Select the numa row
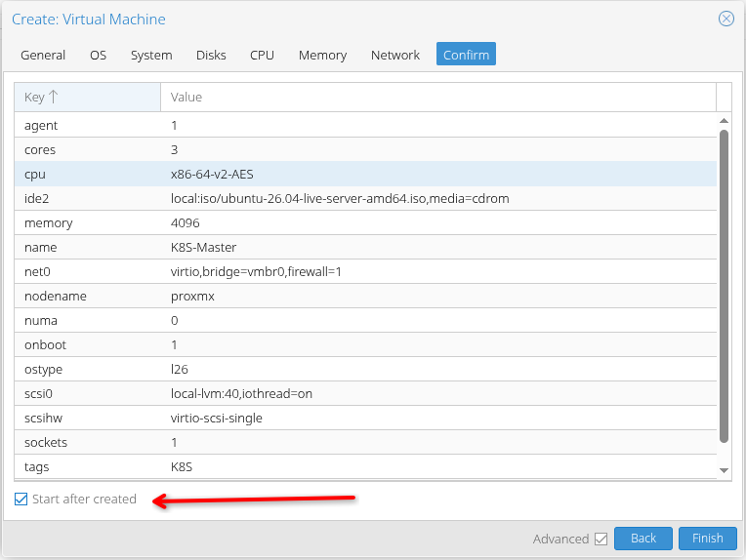 click(365, 320)
